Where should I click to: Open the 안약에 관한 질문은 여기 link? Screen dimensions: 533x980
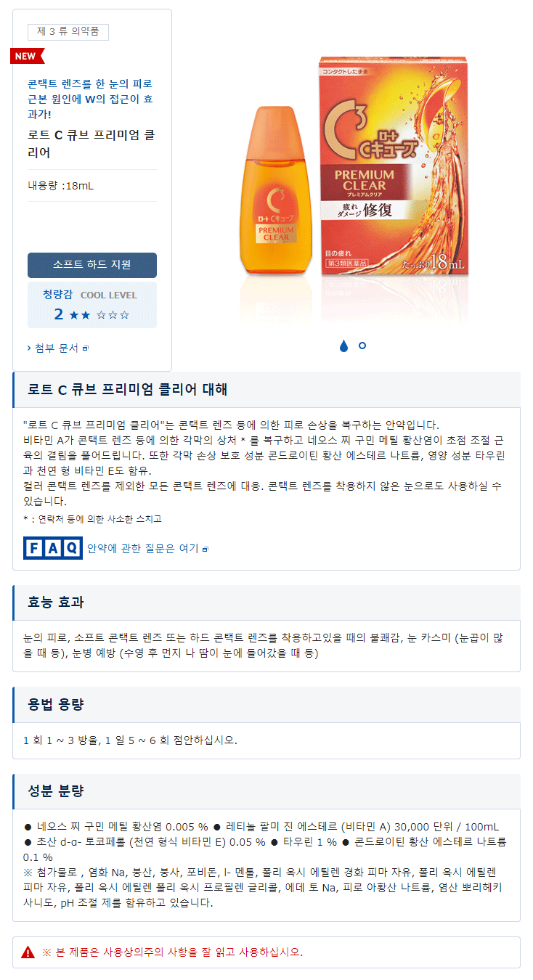point(142,548)
